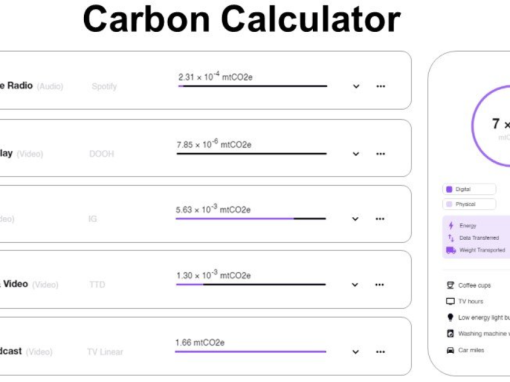Expand the DOOH row chevron
510x382 pixels.
point(356,154)
